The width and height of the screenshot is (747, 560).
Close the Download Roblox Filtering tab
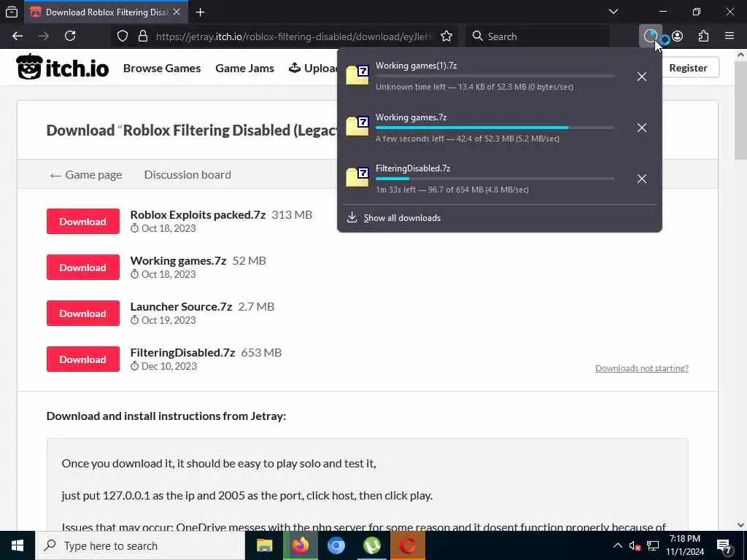pos(177,12)
